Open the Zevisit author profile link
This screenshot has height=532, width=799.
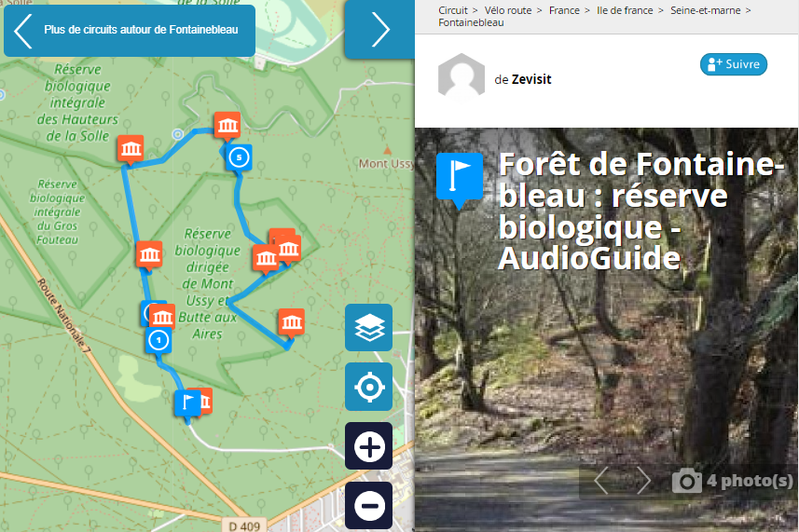(531, 79)
